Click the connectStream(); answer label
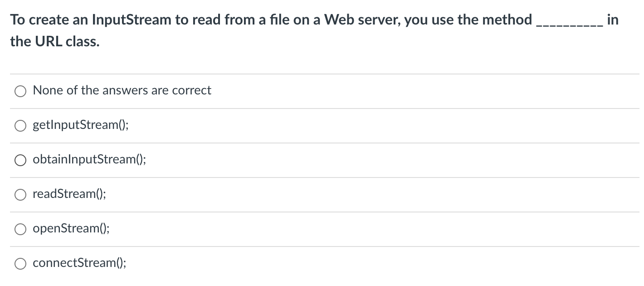Screen dimensions: 644x286 pyautogui.click(x=80, y=263)
